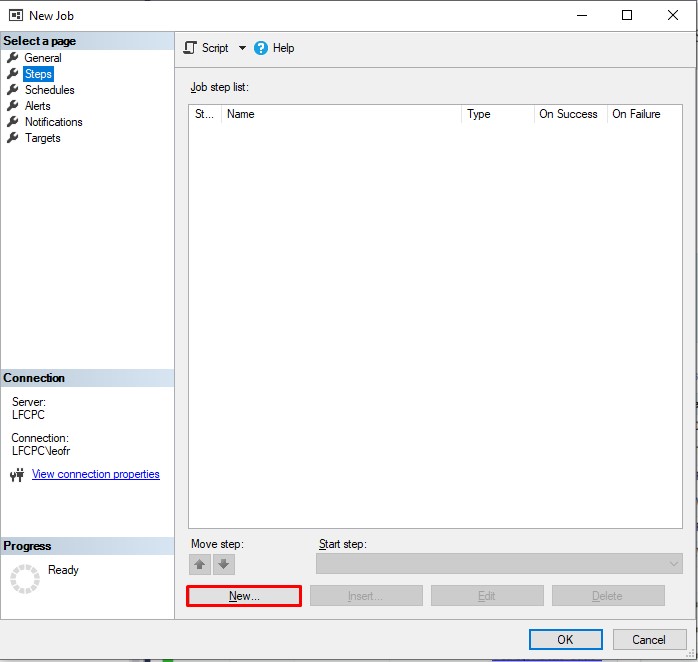
Task: Click the On Failure column header
Action: point(644,114)
